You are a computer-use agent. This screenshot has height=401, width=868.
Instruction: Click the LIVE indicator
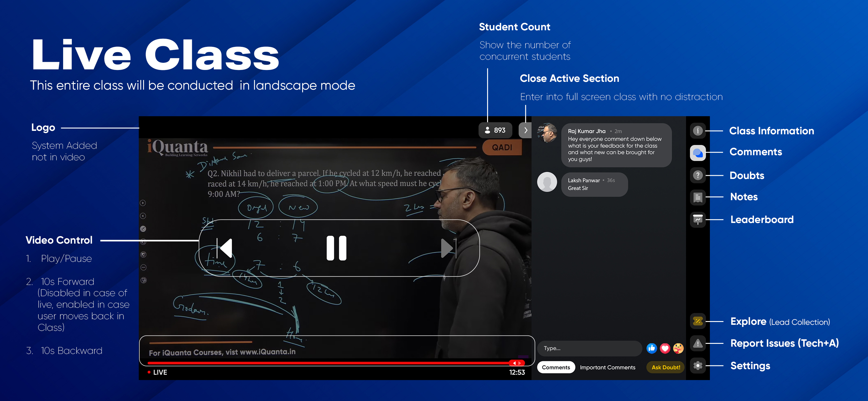157,372
